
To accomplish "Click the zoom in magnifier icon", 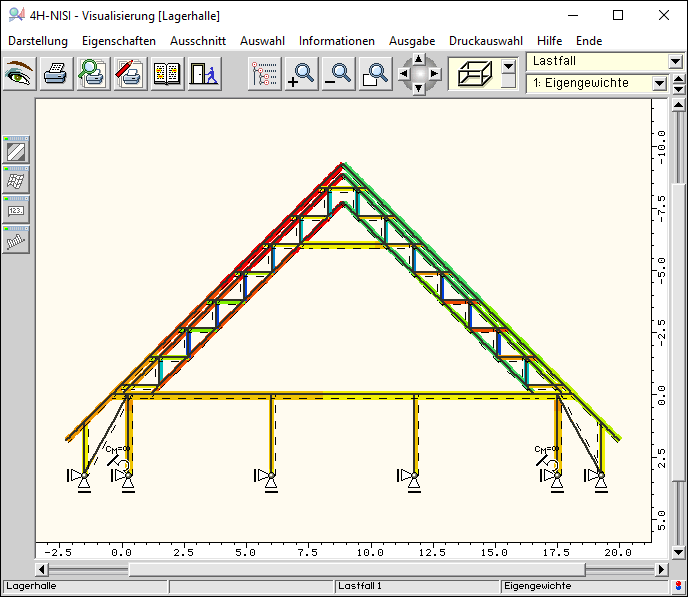I will coord(300,74).
